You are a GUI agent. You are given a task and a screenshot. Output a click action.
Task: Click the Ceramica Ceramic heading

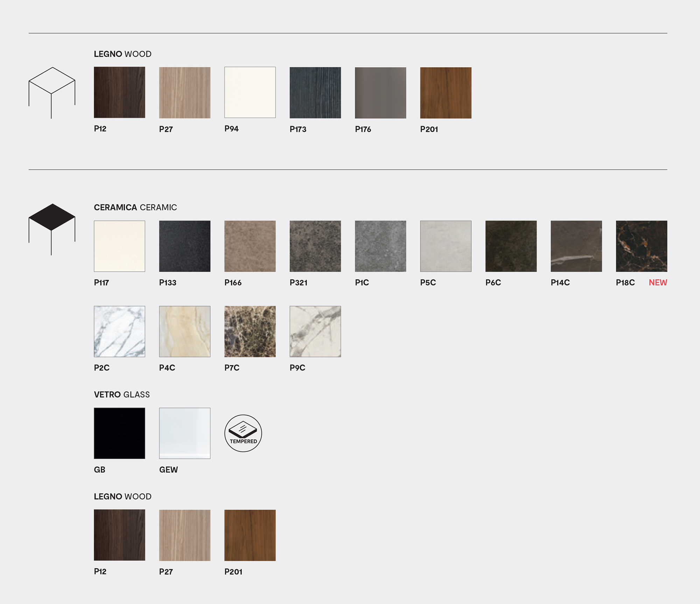tap(135, 207)
